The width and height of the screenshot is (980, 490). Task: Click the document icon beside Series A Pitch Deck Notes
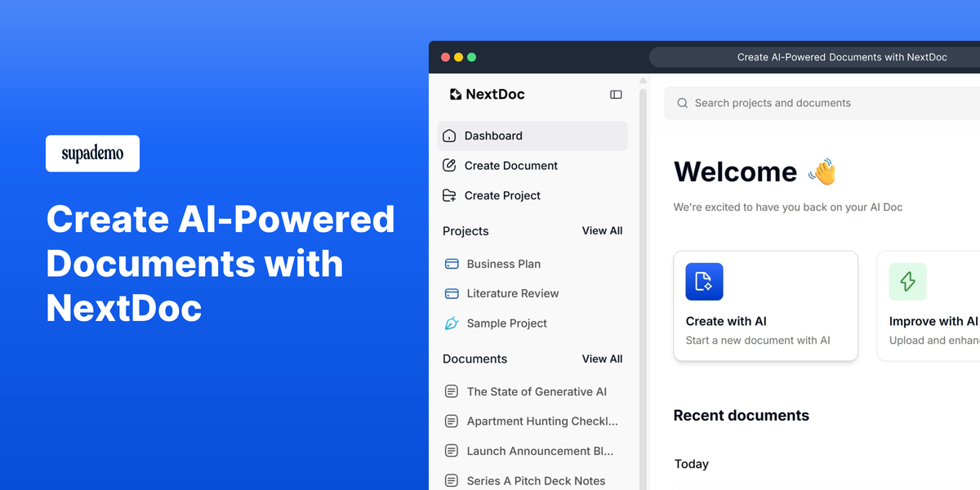click(x=452, y=480)
